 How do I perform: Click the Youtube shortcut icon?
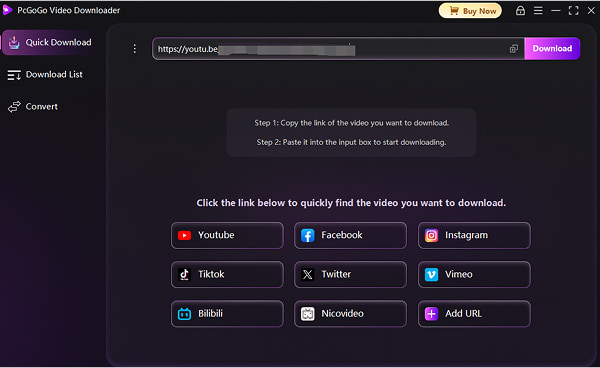pyautogui.click(x=184, y=235)
